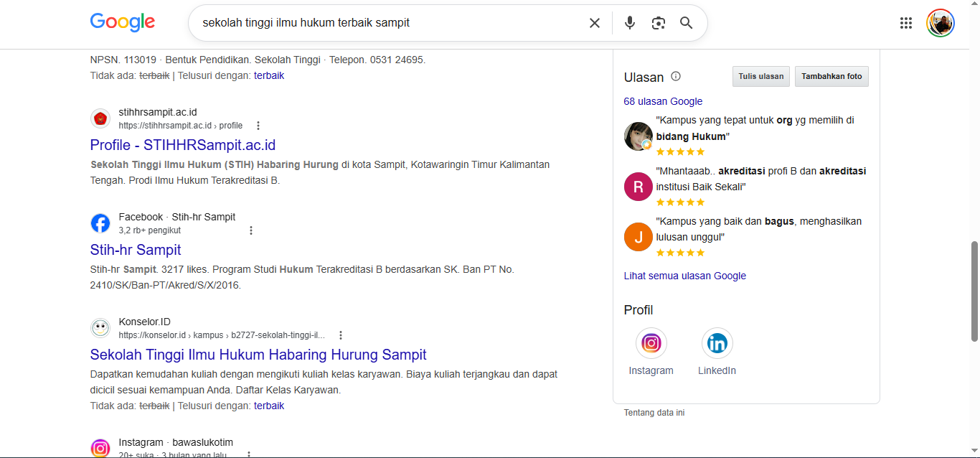This screenshot has width=980, height=458.
Task: Submit the search with the magnifier icon
Action: click(687, 23)
